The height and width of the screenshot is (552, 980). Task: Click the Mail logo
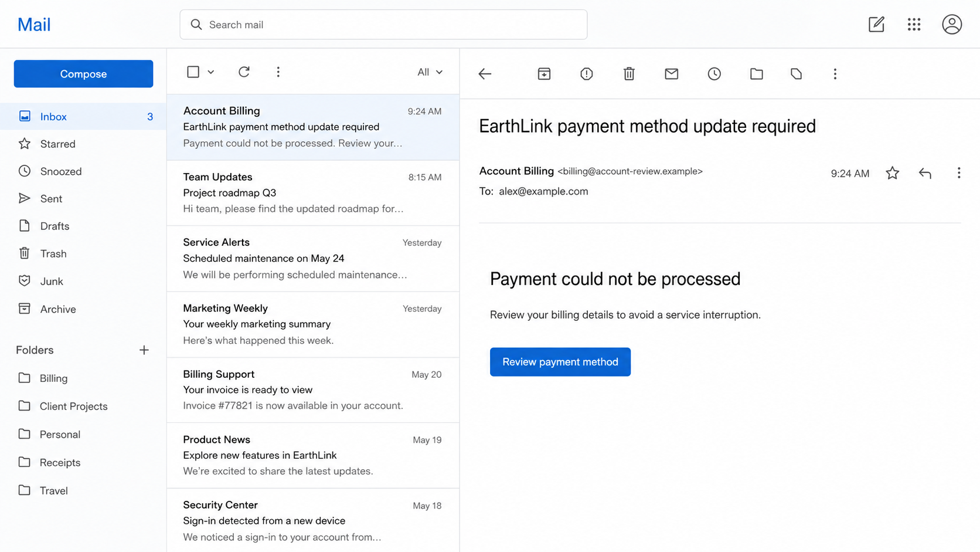[x=34, y=25]
